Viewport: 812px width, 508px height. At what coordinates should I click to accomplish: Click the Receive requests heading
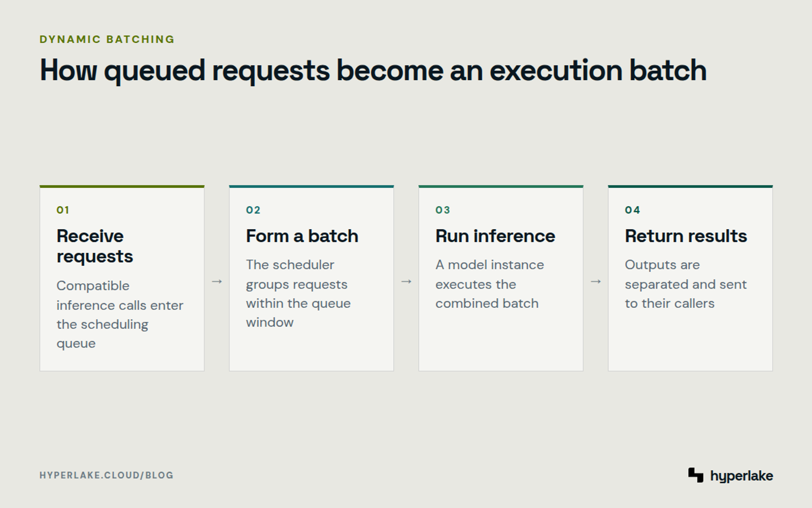(95, 246)
